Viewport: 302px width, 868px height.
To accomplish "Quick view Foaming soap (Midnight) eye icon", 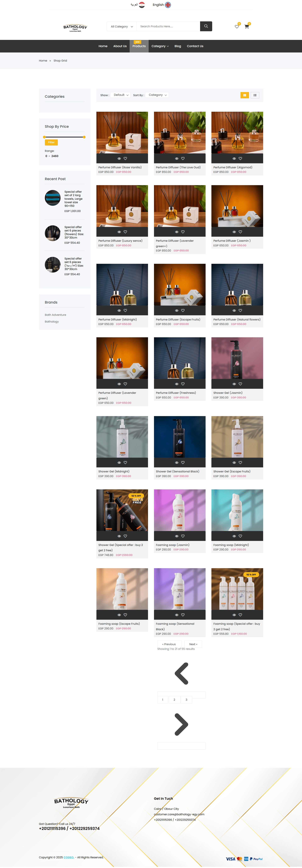I will point(234,536).
